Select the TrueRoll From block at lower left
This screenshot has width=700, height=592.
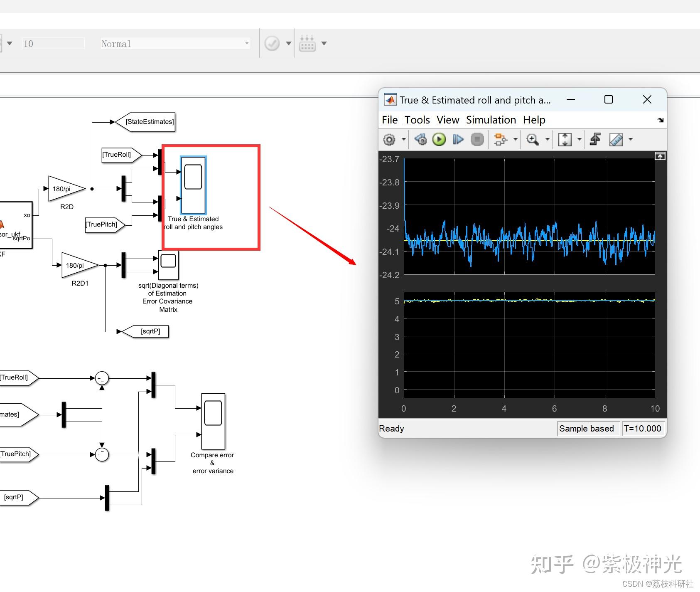20,377
